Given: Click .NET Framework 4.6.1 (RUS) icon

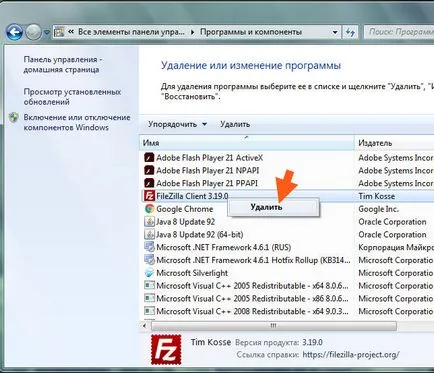Looking at the screenshot, I should pos(149,247).
